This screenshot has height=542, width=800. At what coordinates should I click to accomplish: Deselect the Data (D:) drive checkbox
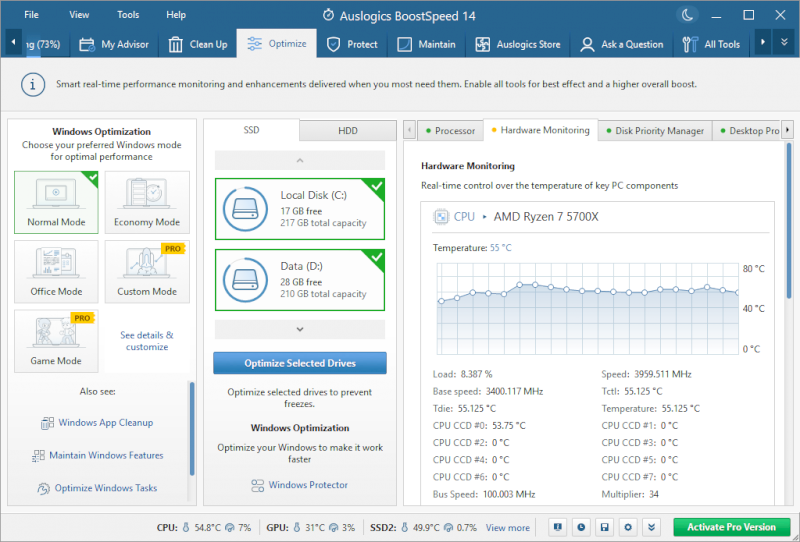pyautogui.click(x=375, y=257)
